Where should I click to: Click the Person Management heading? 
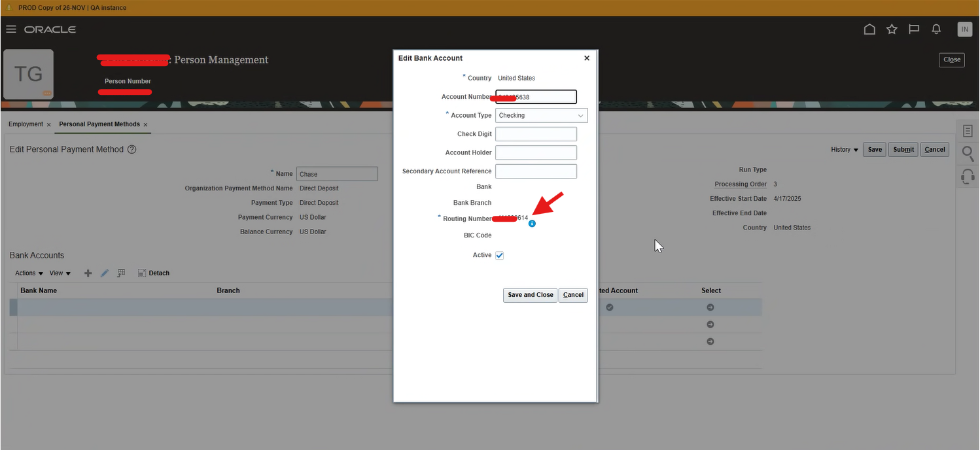(221, 60)
